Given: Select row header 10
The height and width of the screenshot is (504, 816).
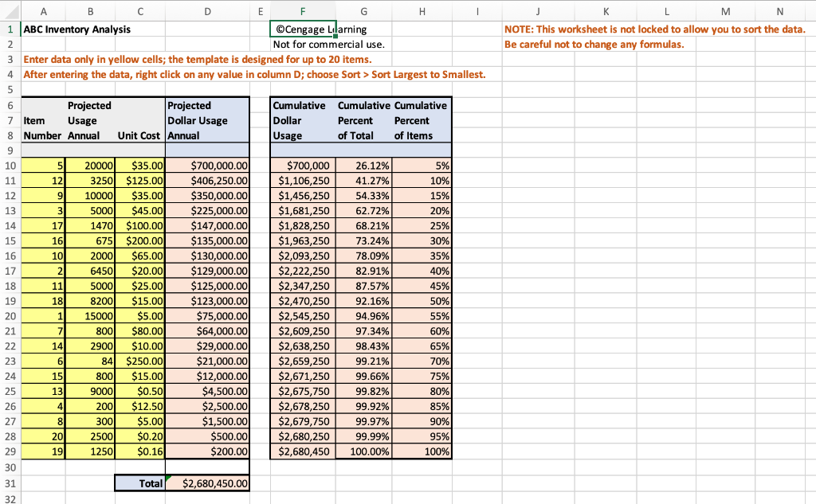Looking at the screenshot, I should pos(10,166).
